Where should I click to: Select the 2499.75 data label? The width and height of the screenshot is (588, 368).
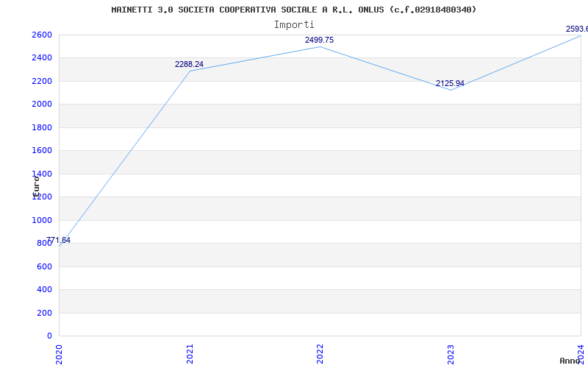[x=319, y=40]
